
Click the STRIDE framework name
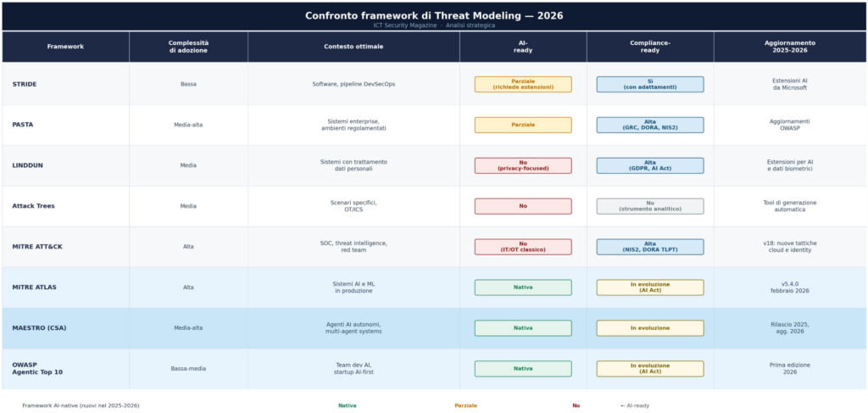click(25, 84)
